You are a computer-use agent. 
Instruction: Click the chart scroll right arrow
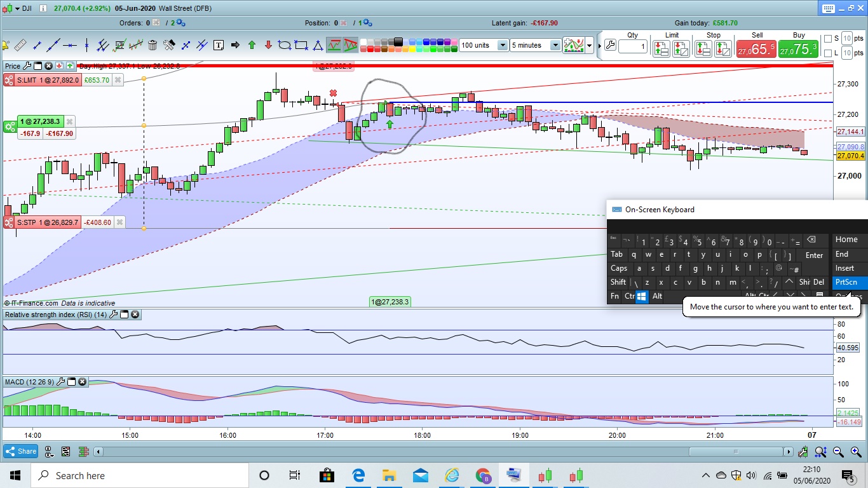tap(789, 452)
